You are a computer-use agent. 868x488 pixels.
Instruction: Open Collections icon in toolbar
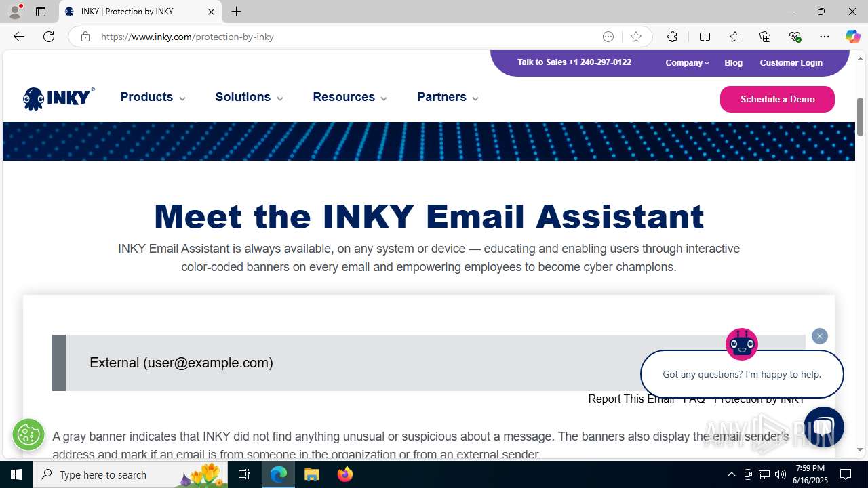point(765,37)
